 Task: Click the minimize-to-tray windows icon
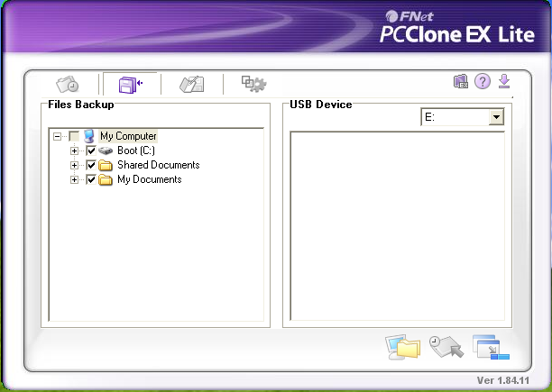click(x=491, y=347)
